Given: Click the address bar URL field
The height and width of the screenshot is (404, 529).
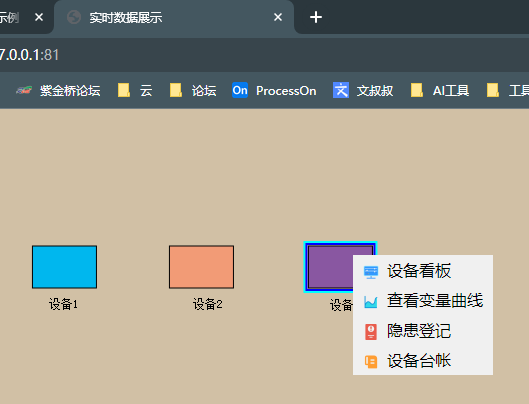Looking at the screenshot, I should [x=264, y=55].
